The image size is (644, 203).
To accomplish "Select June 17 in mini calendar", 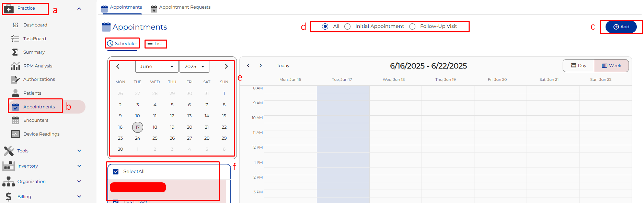I will (x=138, y=127).
